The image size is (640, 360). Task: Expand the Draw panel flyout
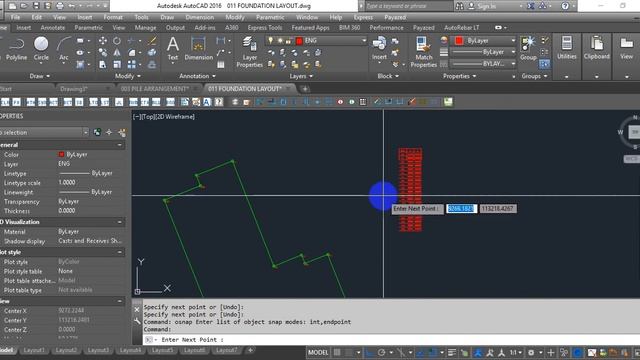coord(40,76)
